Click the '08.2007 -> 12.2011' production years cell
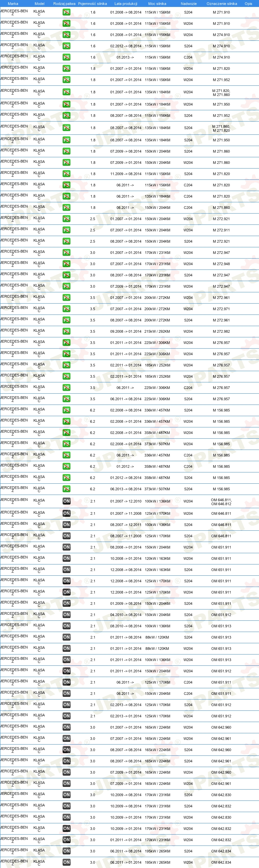Image resolution: width=259 pixels, height=868 pixels. [x=126, y=525]
